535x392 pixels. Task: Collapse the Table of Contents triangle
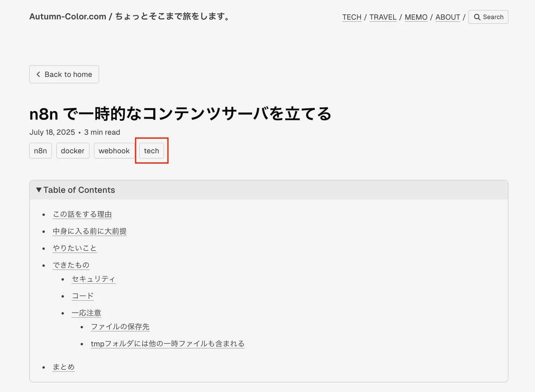point(39,190)
